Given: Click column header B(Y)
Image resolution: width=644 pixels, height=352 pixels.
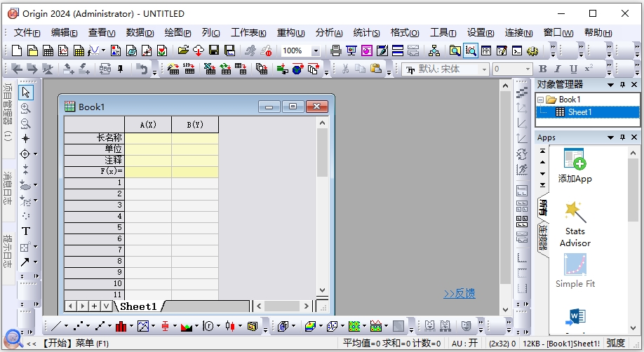Looking at the screenshot, I should [x=195, y=124].
